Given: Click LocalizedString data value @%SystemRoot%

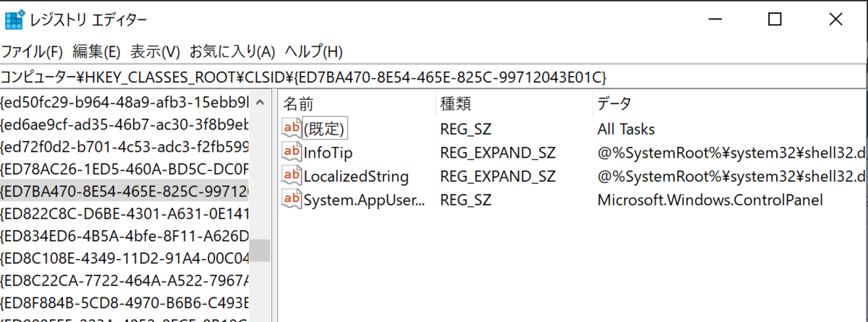Looking at the screenshot, I should point(732,177).
